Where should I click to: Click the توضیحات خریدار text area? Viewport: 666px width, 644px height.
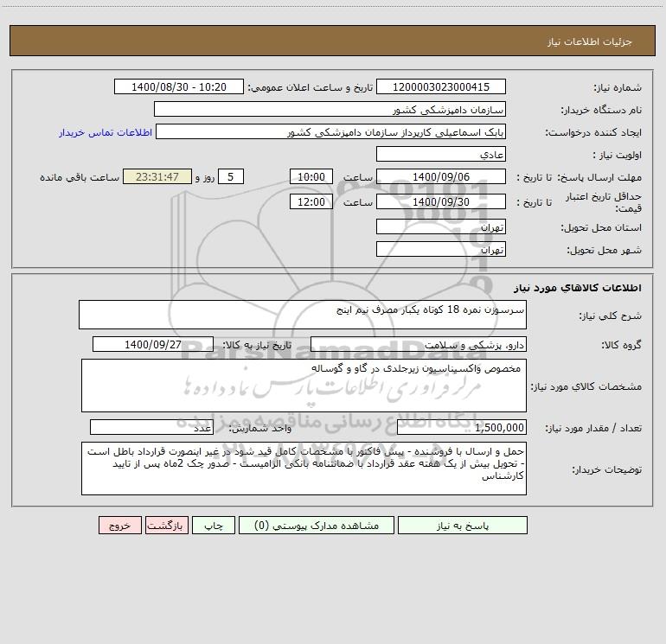coord(304,469)
